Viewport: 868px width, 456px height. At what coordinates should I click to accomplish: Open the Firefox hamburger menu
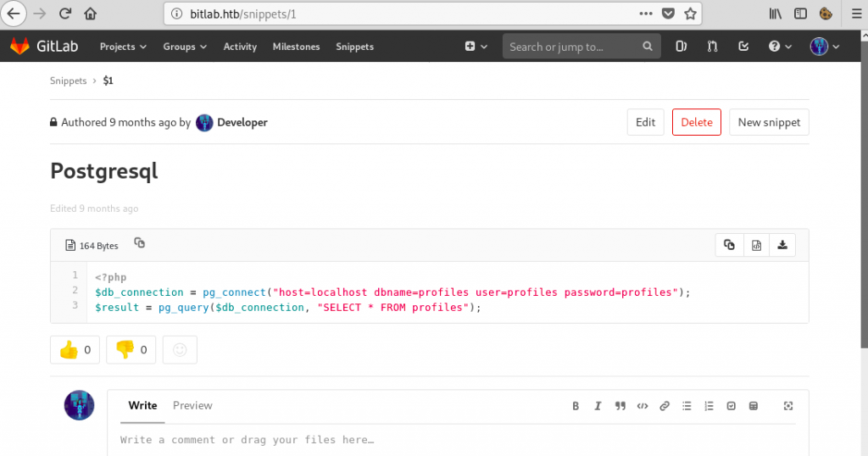tap(856, 14)
